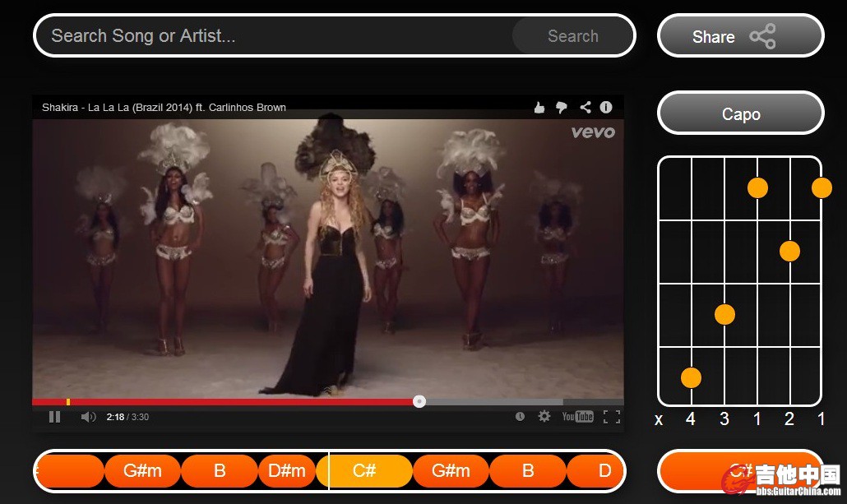Pause the video playback

[x=54, y=417]
